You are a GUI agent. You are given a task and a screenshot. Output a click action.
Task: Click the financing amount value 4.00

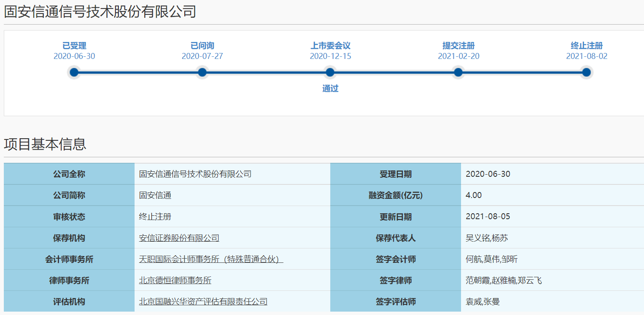point(474,195)
